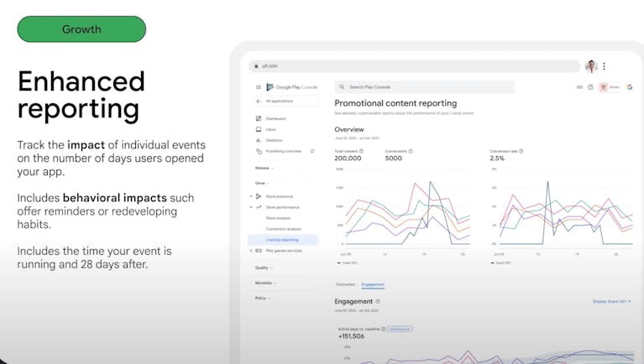The height and width of the screenshot is (364, 644).
Task: Click the info icon beside the Engagement heading
Action: click(x=378, y=301)
